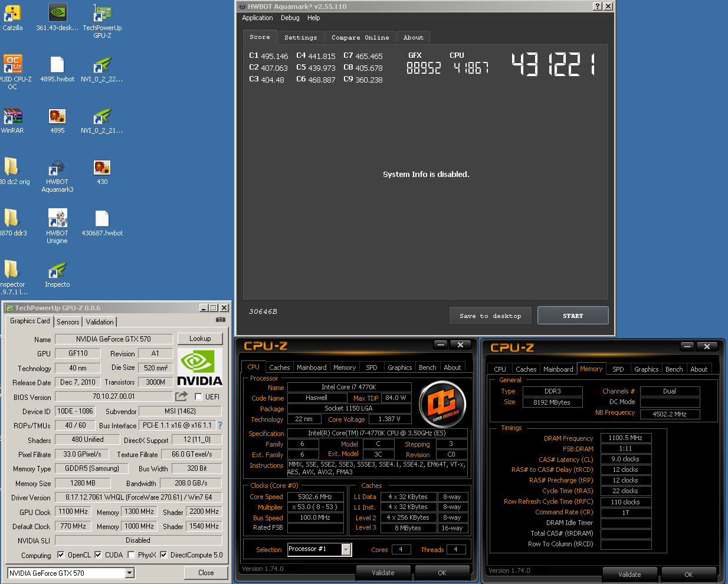Click OK in left CPU-Z window
This screenshot has width=728, height=584.
pyautogui.click(x=442, y=573)
